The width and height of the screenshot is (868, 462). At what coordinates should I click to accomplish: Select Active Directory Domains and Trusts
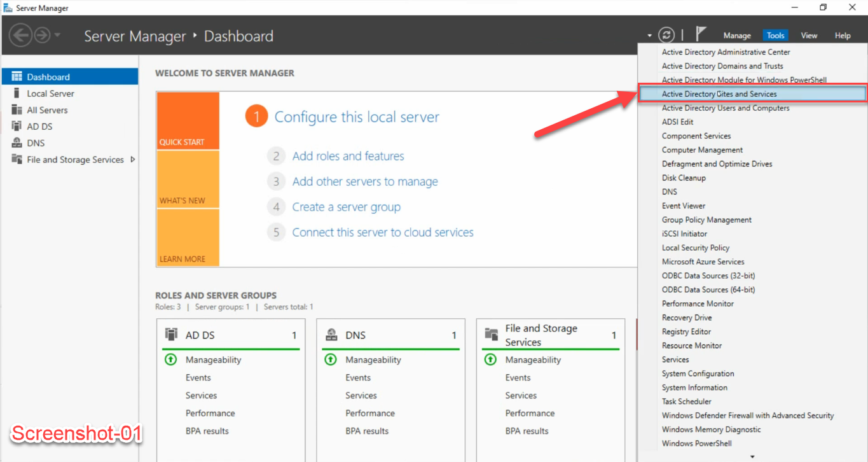(x=753, y=66)
